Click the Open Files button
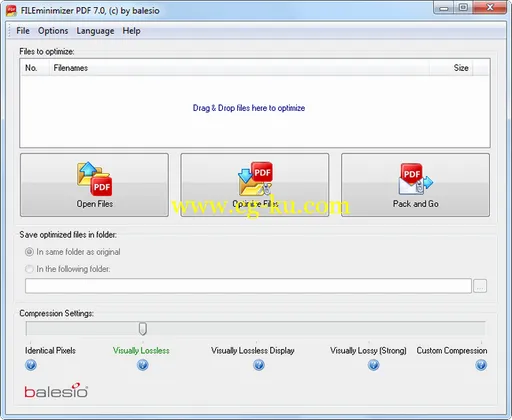The width and height of the screenshot is (512, 420). pyautogui.click(x=94, y=185)
